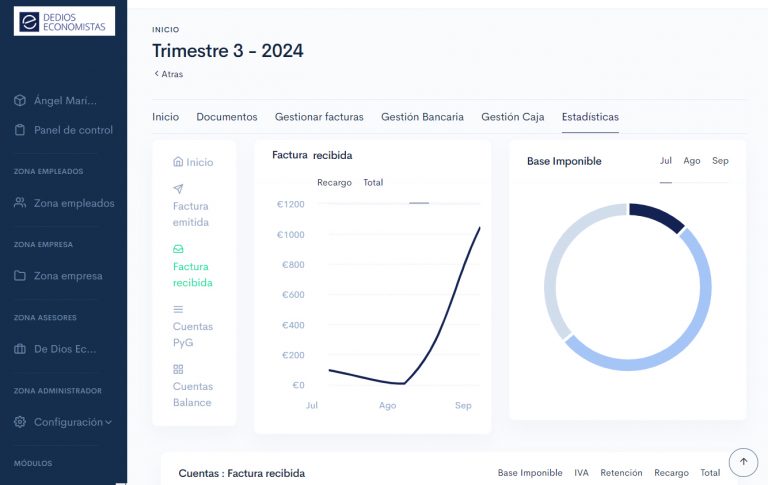Open Panel de control in sidebar

73,130
